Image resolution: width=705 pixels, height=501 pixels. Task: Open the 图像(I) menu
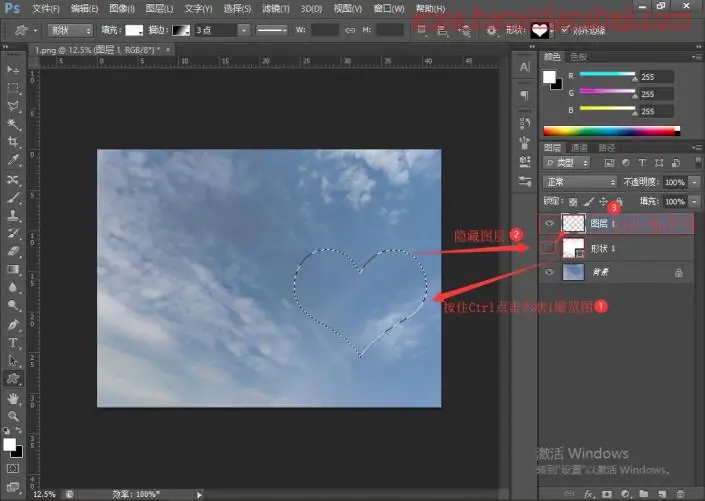click(x=122, y=9)
